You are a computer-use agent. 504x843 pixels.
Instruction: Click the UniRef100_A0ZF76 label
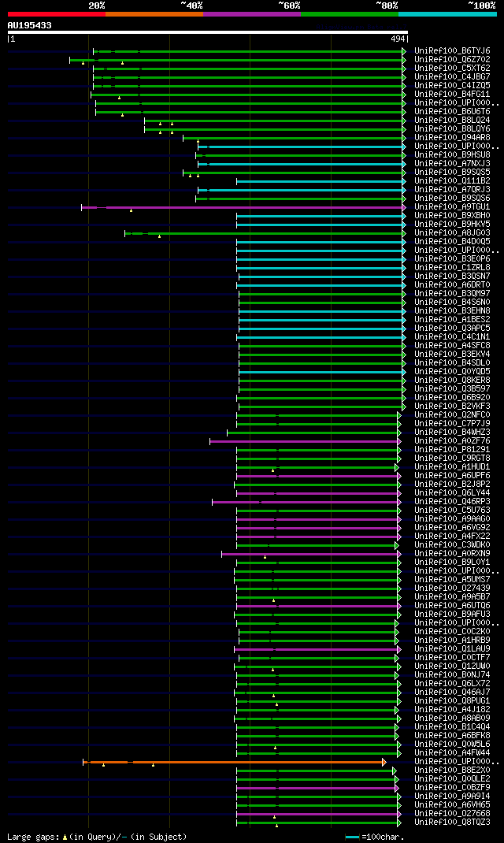[452, 441]
